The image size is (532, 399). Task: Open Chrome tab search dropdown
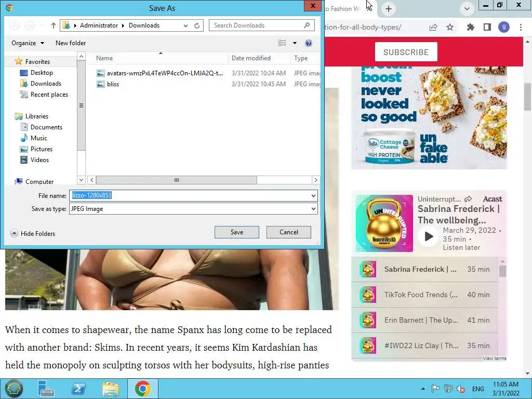[467, 9]
